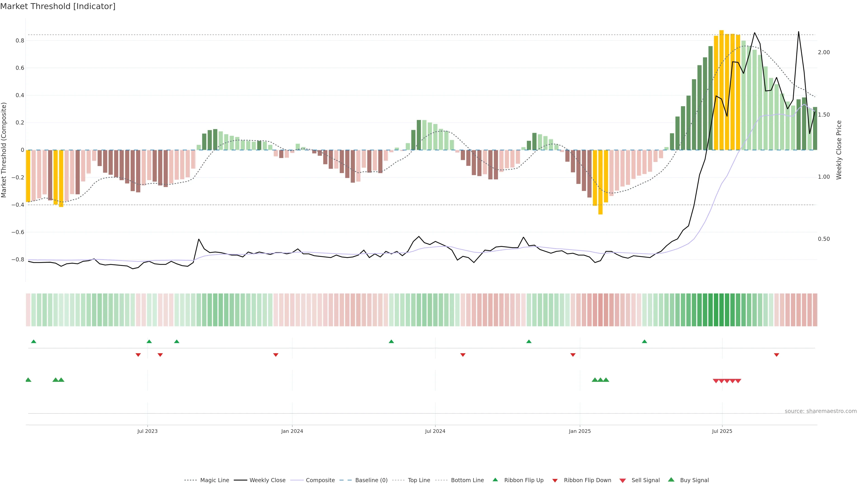Click Buy Signal legend icon
Viewport: 868px width, 488px height.
[671, 480]
